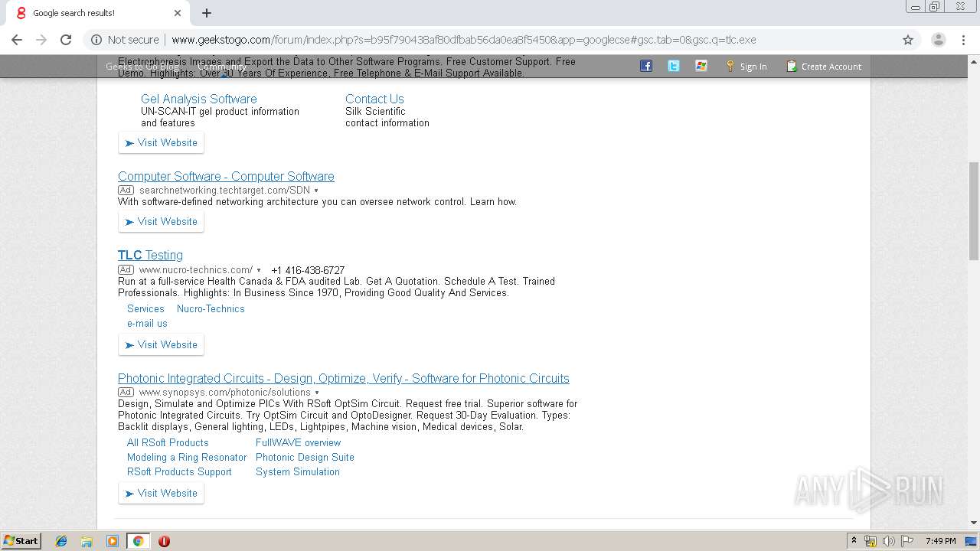Visit Website button under Photonic Circuits ad
The height and width of the screenshot is (551, 980).
(x=161, y=494)
